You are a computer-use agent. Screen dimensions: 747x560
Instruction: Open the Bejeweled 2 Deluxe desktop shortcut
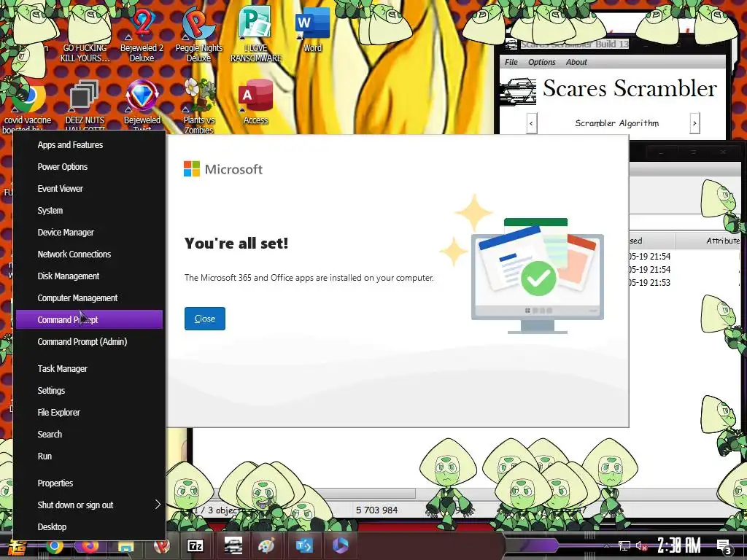[x=142, y=34]
